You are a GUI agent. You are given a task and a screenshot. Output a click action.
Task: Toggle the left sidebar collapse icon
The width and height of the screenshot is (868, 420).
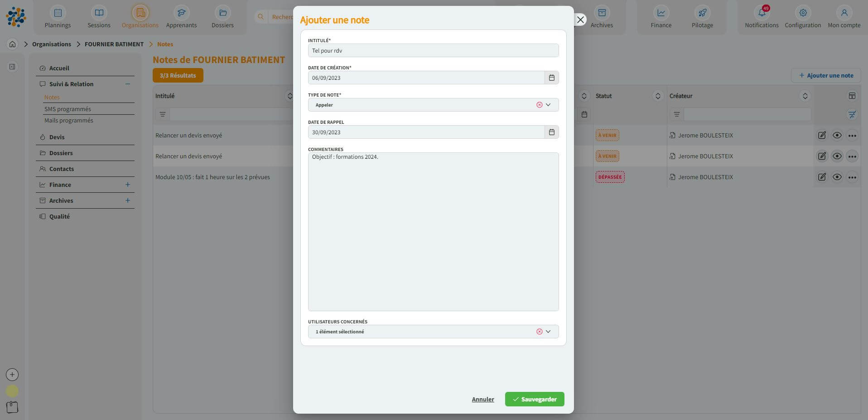[x=12, y=67]
